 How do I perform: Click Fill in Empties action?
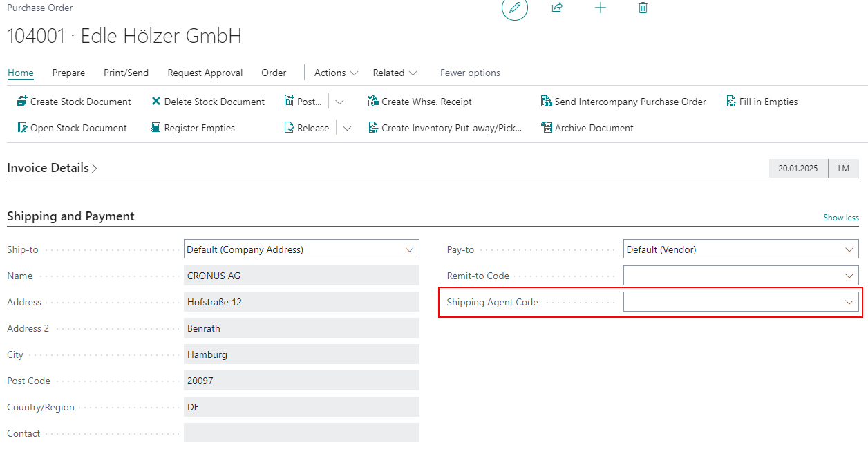click(x=762, y=102)
